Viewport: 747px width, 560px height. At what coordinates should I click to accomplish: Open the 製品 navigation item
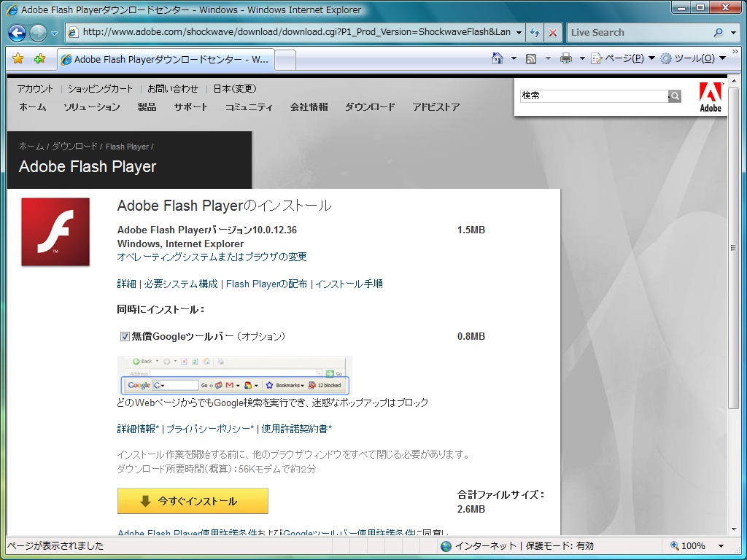[x=147, y=107]
